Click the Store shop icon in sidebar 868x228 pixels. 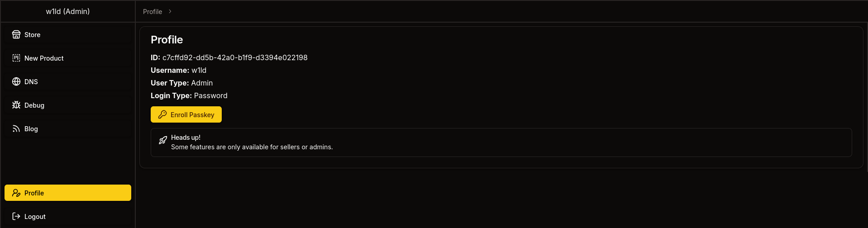[x=16, y=35]
